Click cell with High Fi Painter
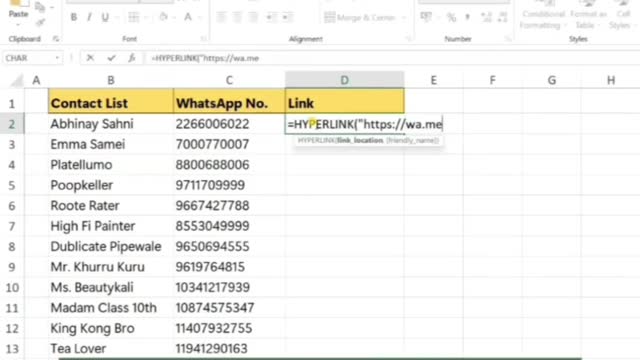The image size is (640, 360). click(111, 226)
